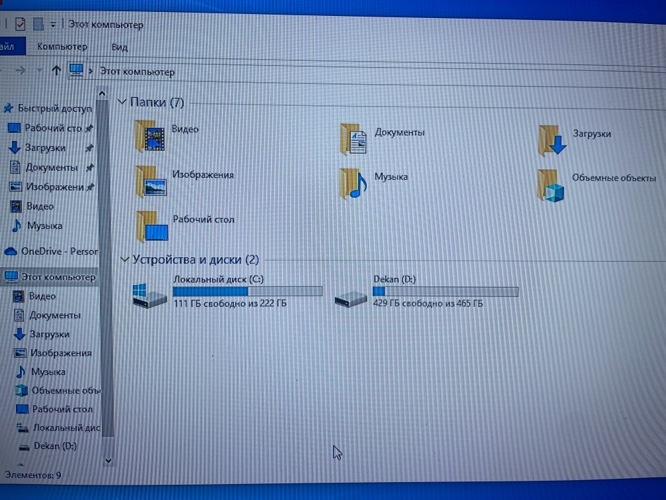Click Музыка under Этот компьютер tree
The width and height of the screenshot is (666, 500).
(x=40, y=372)
